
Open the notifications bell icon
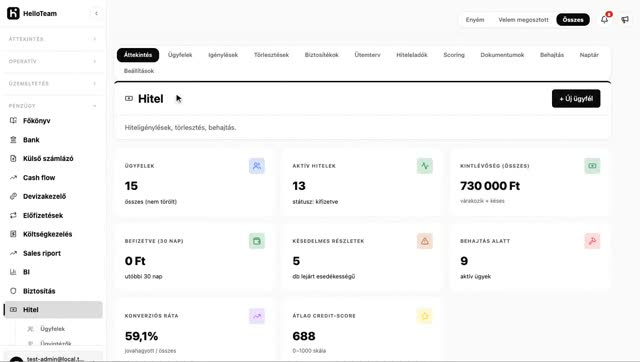point(604,19)
